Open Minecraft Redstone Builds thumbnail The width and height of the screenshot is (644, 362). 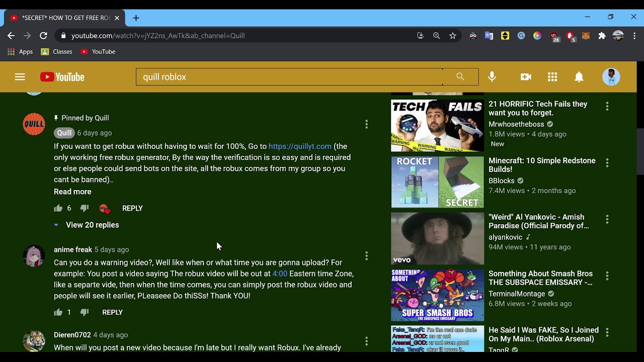pos(437,182)
